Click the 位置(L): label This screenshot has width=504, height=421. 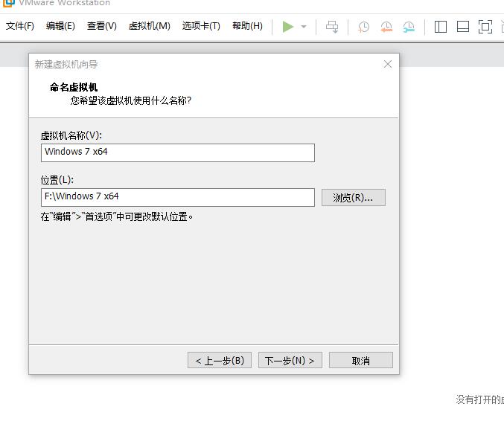(57, 180)
